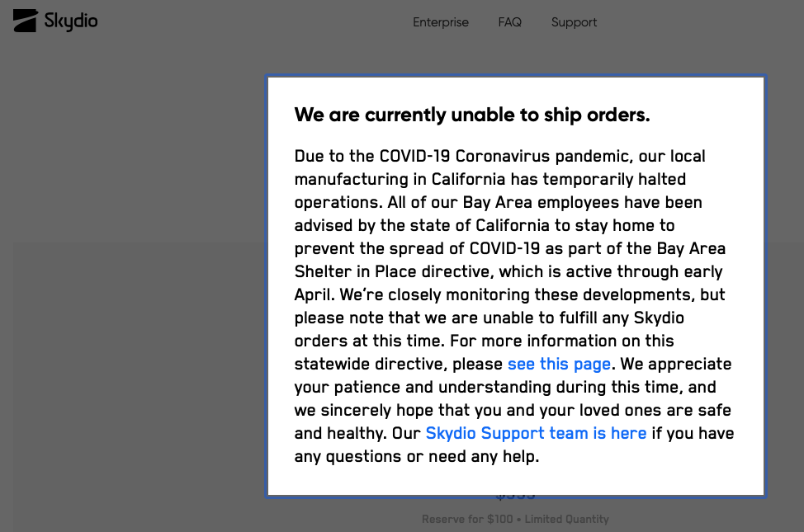Click the word "April" in the notice
The height and width of the screenshot is (532, 804).
click(x=314, y=294)
